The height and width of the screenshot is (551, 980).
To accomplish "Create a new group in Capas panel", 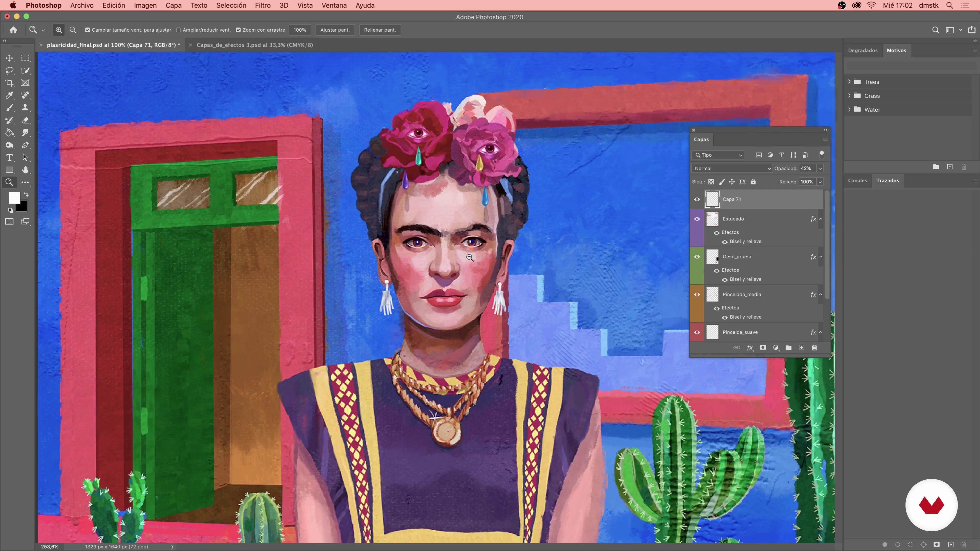I will click(789, 347).
